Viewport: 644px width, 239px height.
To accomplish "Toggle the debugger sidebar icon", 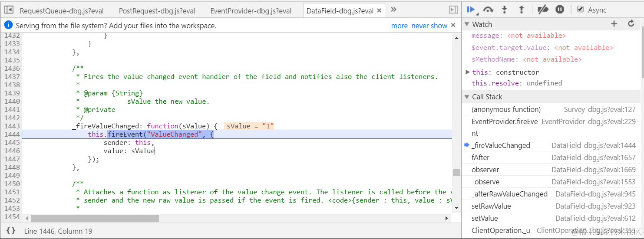I will click(x=453, y=10).
